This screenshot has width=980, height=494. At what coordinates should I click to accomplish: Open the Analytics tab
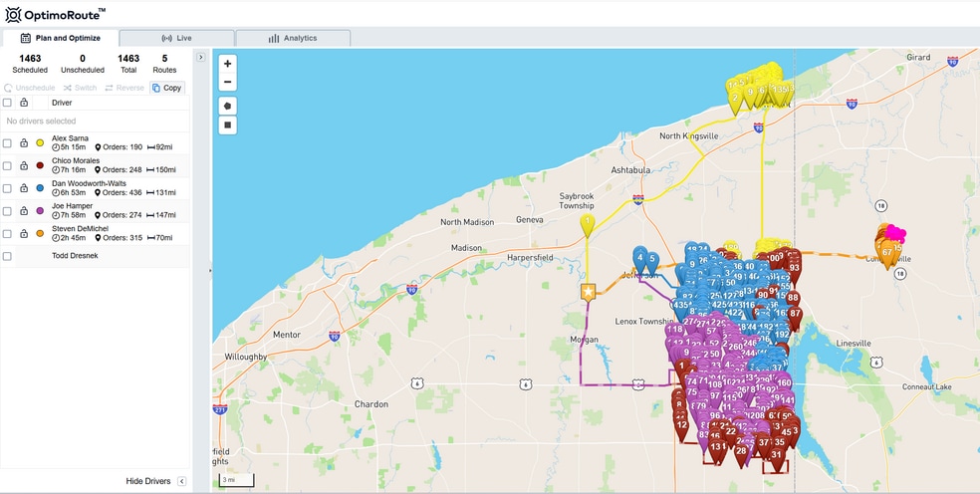pos(293,38)
